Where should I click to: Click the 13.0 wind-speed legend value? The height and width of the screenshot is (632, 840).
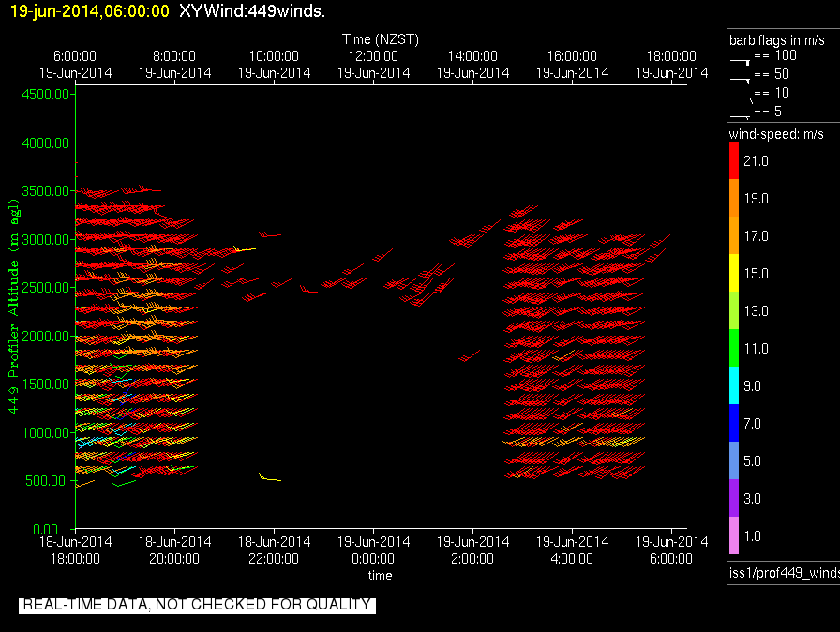point(756,311)
